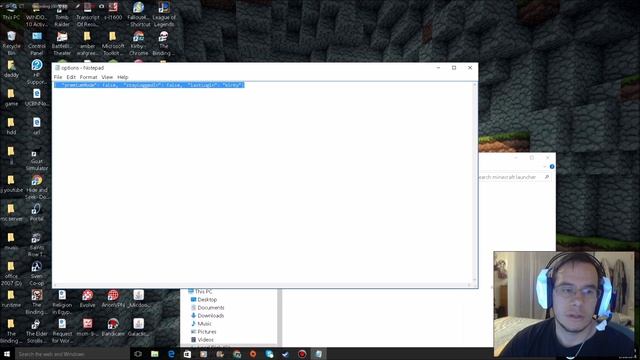640x360 pixels.
Task: Open the League of Legends desktop icon
Action: click(x=164, y=14)
